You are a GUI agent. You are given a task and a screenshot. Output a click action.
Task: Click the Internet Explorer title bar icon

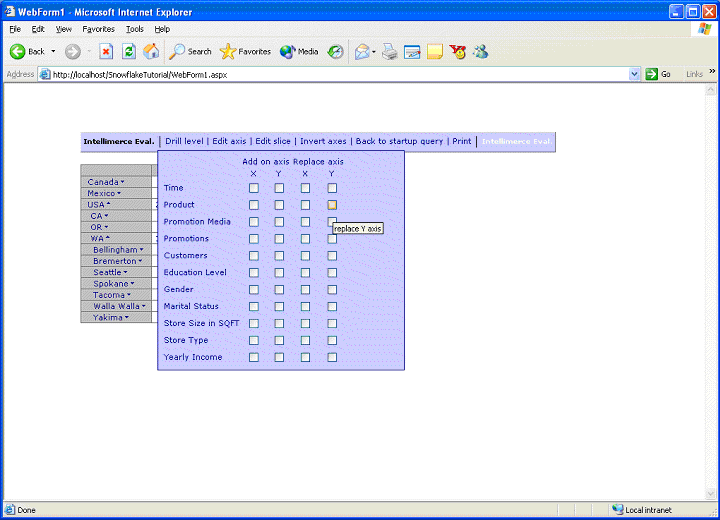(9, 11)
